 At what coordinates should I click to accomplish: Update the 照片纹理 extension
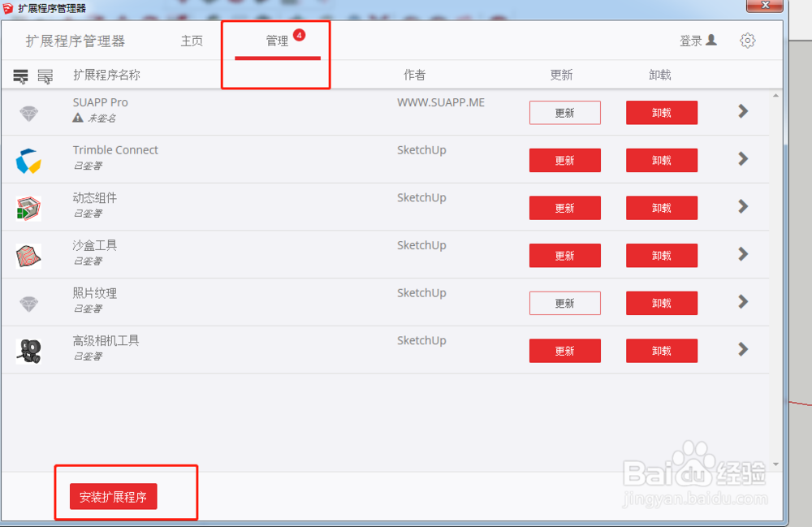point(565,304)
